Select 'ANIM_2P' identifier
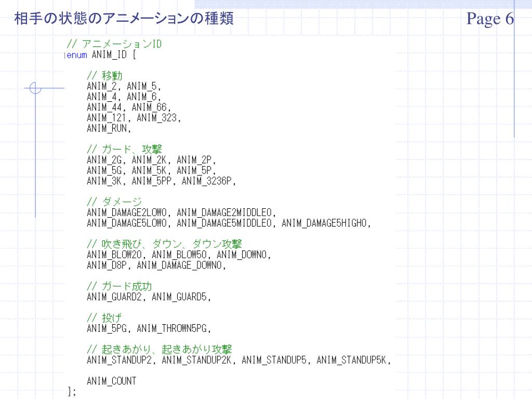This screenshot has height=399, width=532. 194,160
